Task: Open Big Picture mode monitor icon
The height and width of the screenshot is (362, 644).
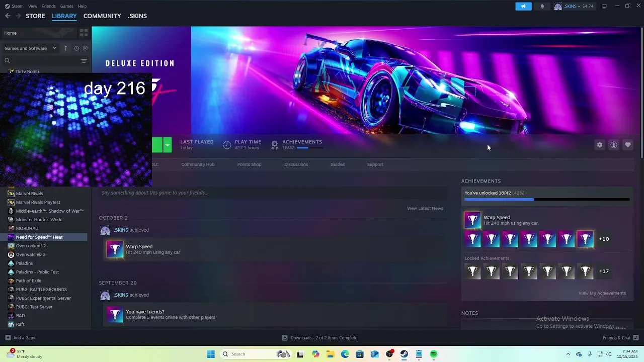Action: 604,6
